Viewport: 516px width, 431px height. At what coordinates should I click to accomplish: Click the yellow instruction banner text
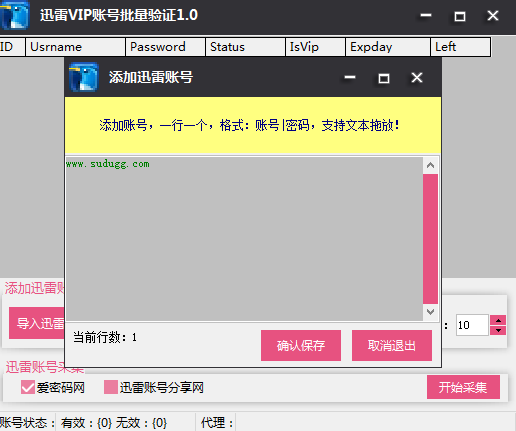(249, 126)
